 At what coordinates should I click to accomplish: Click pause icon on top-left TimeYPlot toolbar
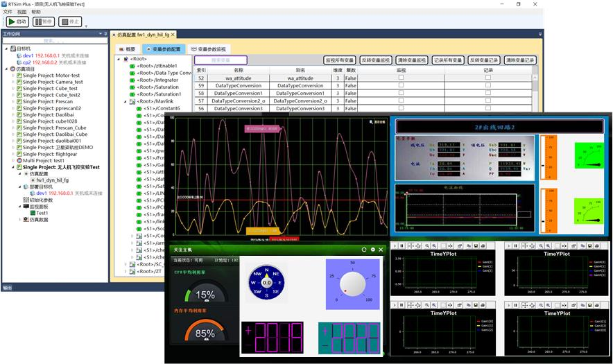401,245
